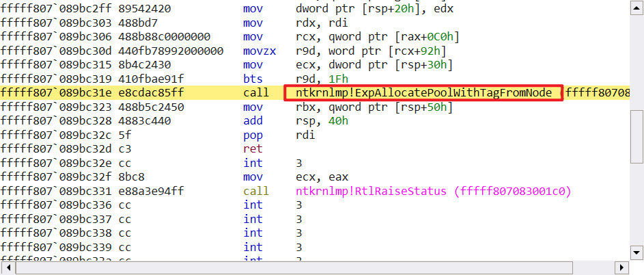Click operand r9d, word ptr [rcx+92h]

click(x=371, y=51)
